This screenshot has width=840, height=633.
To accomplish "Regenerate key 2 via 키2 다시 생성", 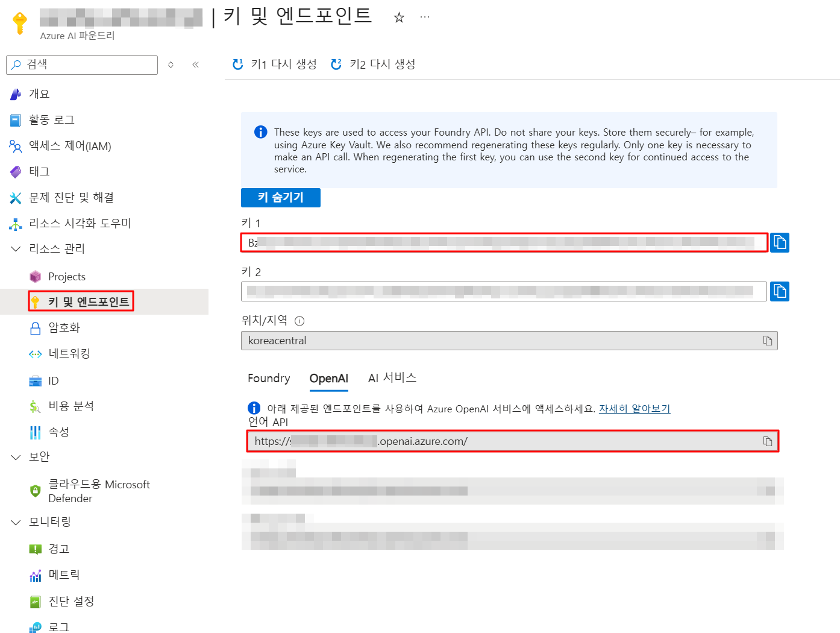I will tap(373, 64).
